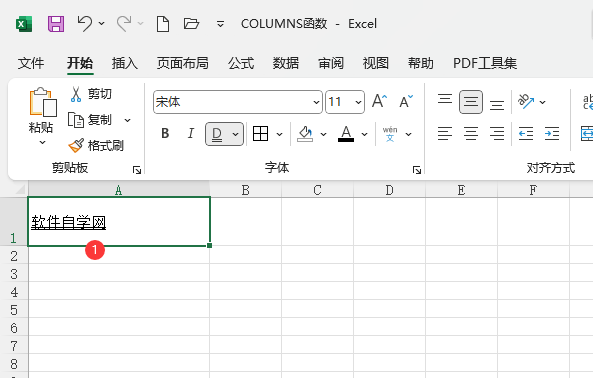Screen dimensions: 593x378
Task: Click the grayed Redo arrow icon
Action: click(x=124, y=23)
